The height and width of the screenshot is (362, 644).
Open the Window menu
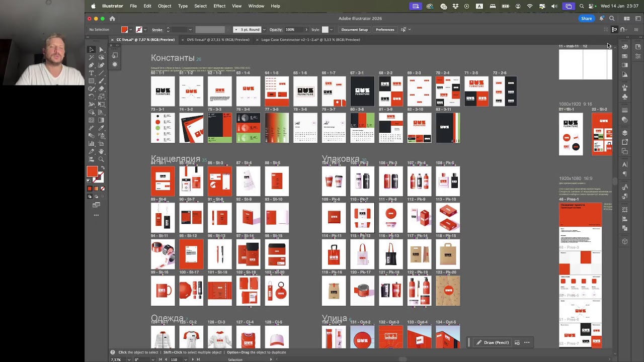click(x=256, y=6)
